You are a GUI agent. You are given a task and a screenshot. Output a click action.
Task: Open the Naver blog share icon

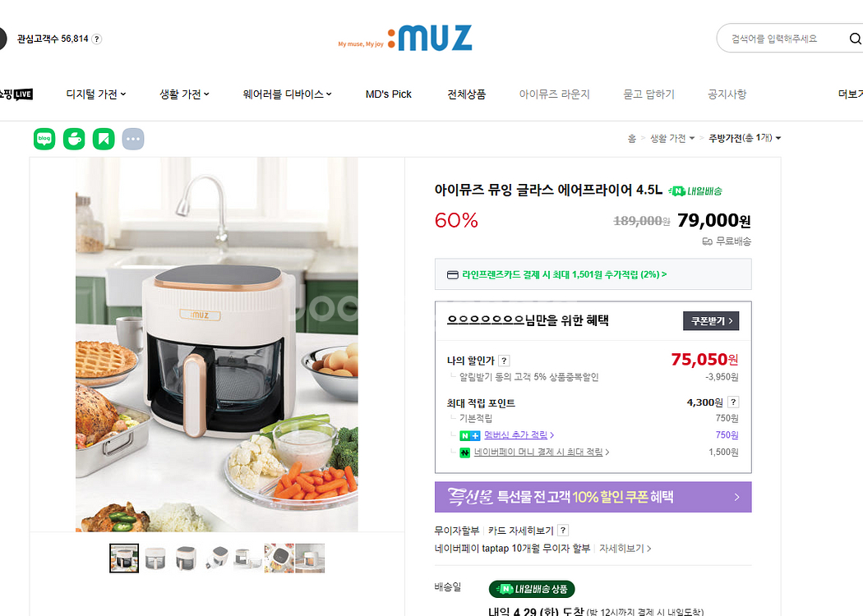[x=44, y=139]
